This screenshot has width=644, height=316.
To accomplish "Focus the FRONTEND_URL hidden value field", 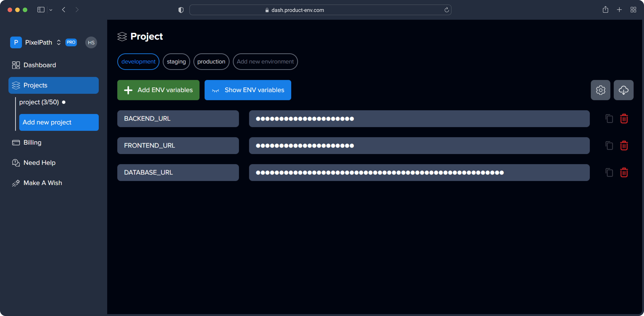I will click(x=419, y=146).
